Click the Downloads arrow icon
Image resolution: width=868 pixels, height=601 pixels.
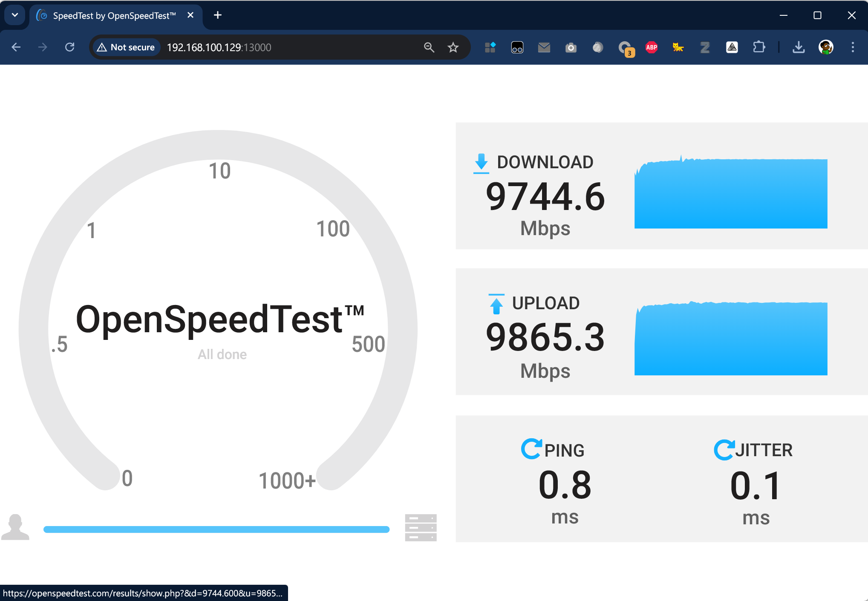tap(799, 47)
